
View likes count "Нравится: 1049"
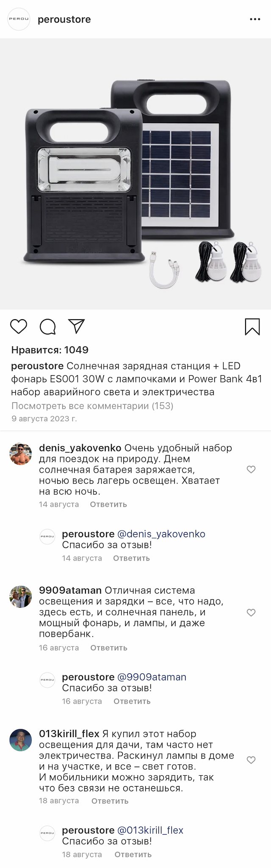[x=50, y=350]
